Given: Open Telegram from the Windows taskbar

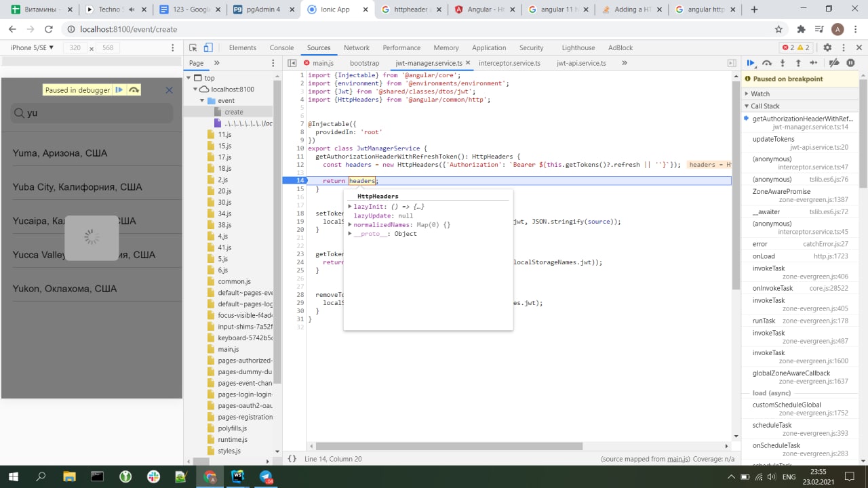Looking at the screenshot, I should click(266, 476).
